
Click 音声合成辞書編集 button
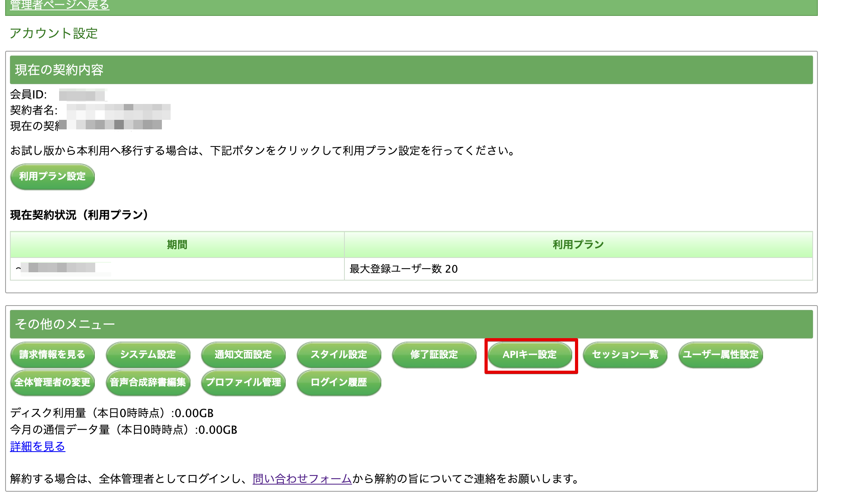pos(148,382)
